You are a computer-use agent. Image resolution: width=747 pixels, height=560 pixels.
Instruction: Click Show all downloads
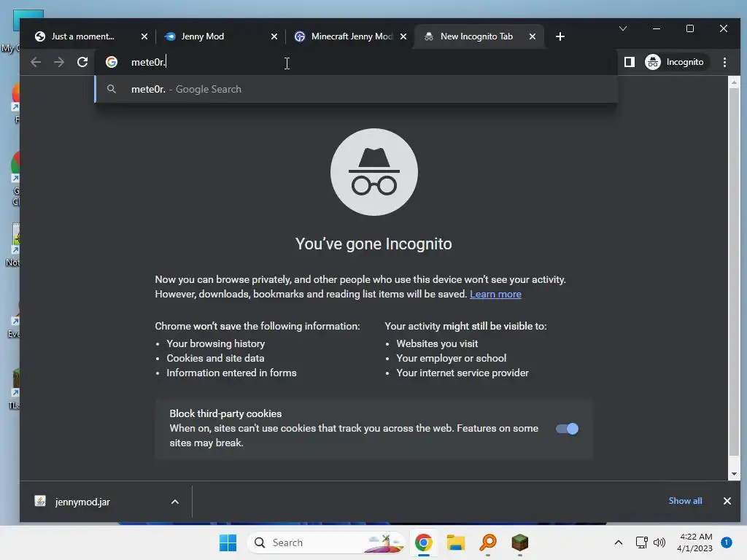click(x=685, y=500)
